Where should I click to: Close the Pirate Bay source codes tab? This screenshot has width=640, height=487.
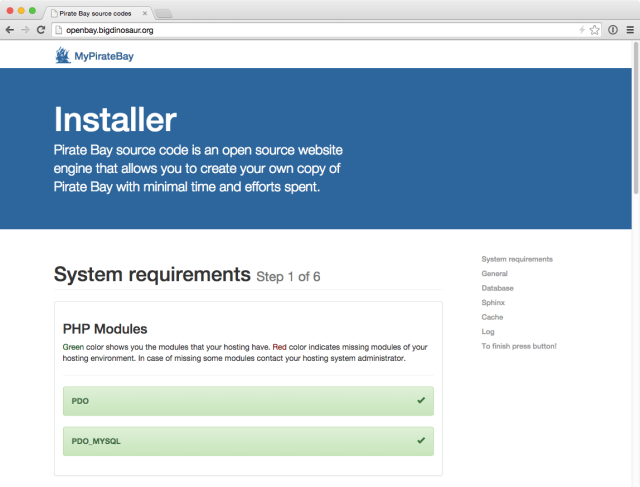145,13
